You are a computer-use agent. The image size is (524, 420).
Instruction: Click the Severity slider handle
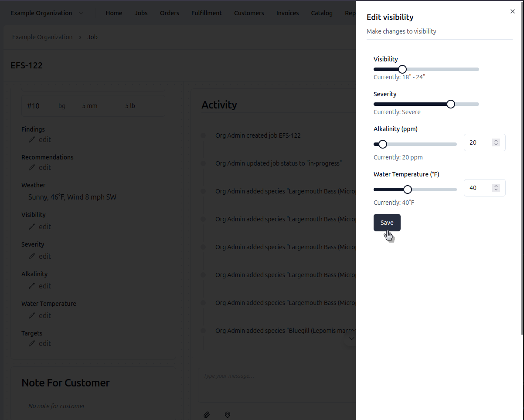[451, 104]
